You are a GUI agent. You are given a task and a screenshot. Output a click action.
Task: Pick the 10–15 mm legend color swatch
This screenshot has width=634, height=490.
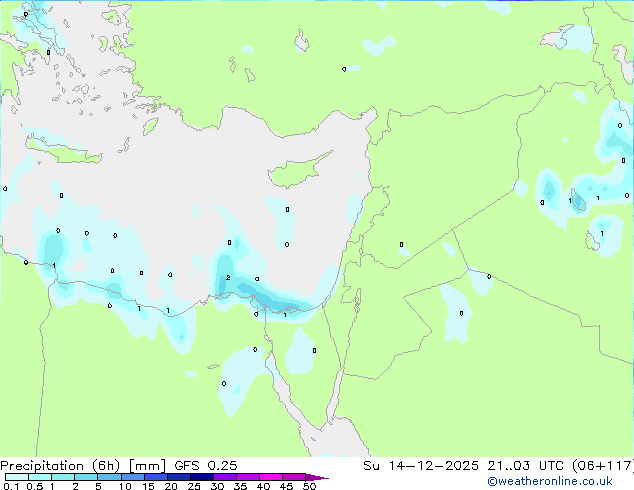(x=132, y=477)
